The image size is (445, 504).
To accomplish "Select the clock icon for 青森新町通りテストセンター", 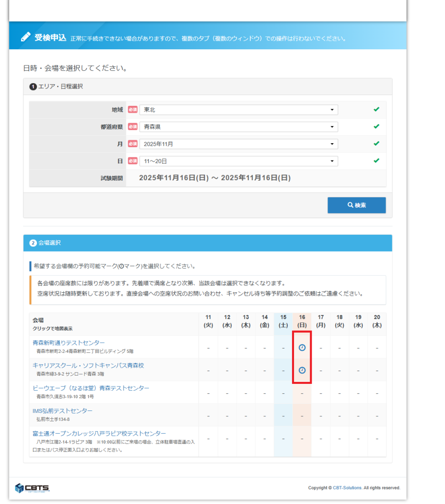I will (x=302, y=347).
